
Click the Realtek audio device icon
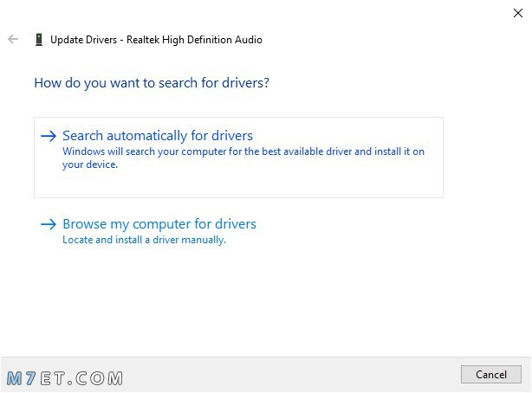pyautogui.click(x=39, y=40)
